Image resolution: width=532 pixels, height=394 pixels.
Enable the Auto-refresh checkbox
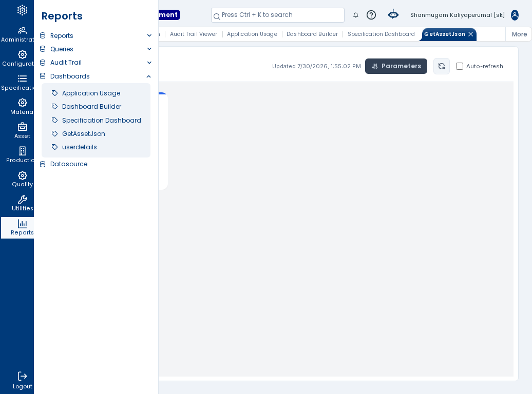point(460,66)
